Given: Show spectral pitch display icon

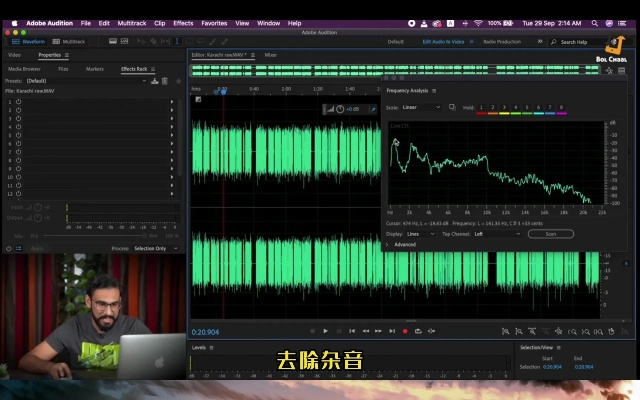Looking at the screenshot, I should [x=124, y=41].
